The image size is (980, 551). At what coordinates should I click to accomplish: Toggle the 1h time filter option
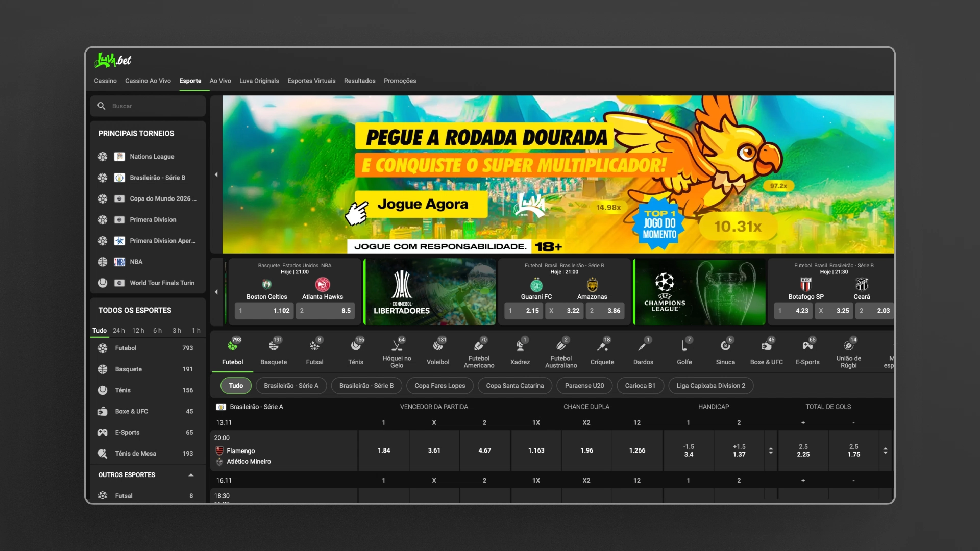(197, 330)
